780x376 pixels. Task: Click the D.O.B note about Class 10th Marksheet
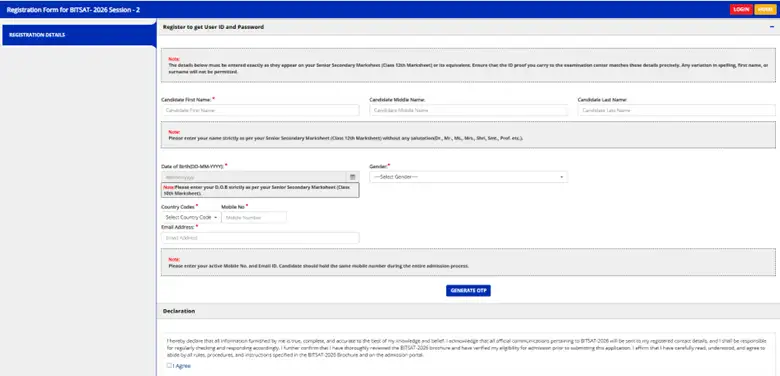pyautogui.click(x=260, y=190)
